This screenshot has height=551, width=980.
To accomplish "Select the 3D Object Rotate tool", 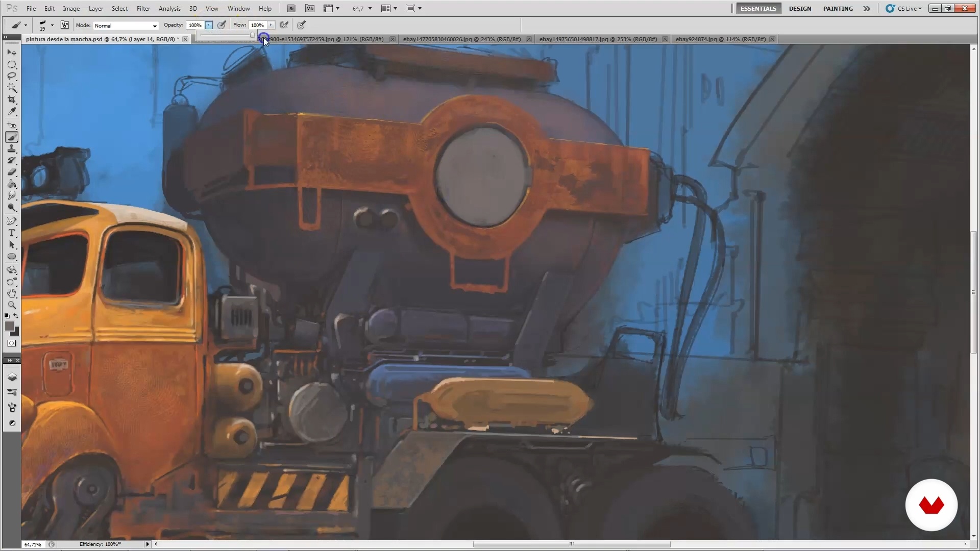I will pyautogui.click(x=12, y=270).
